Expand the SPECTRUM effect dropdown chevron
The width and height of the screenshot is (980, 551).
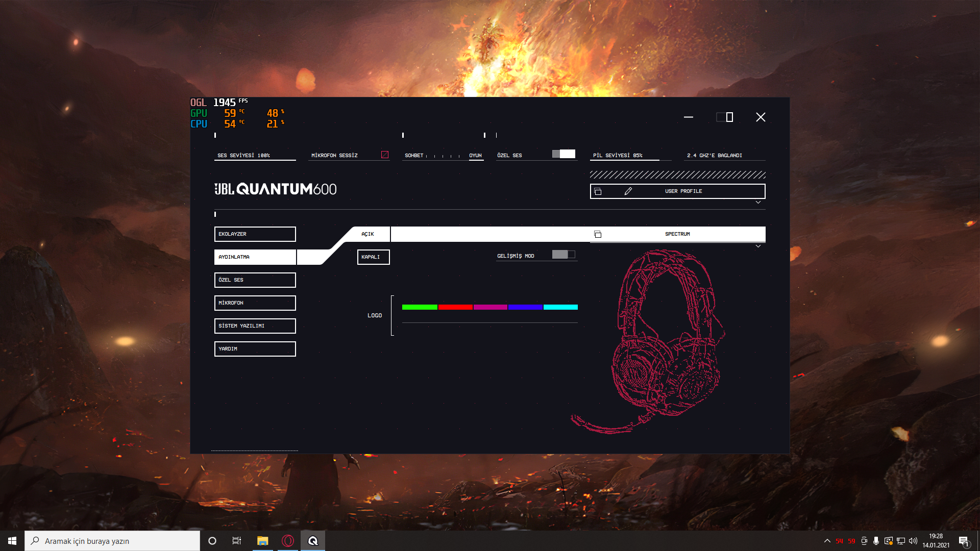pos(758,246)
